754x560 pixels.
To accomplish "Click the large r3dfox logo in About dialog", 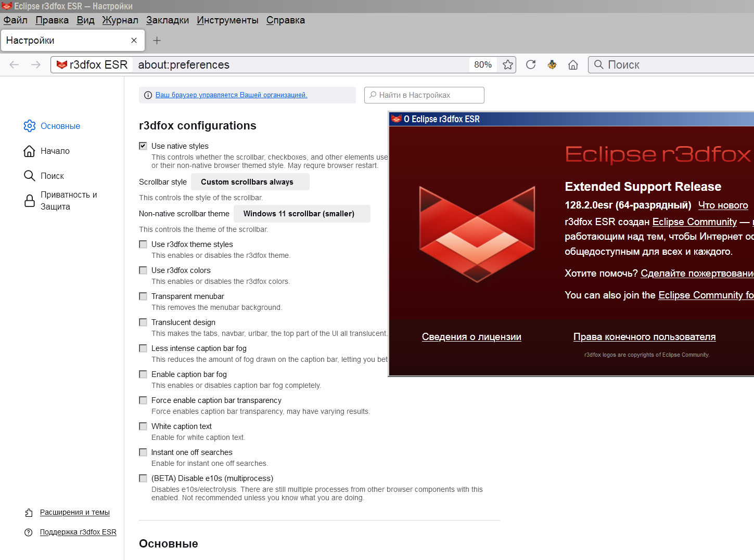I will [477, 234].
